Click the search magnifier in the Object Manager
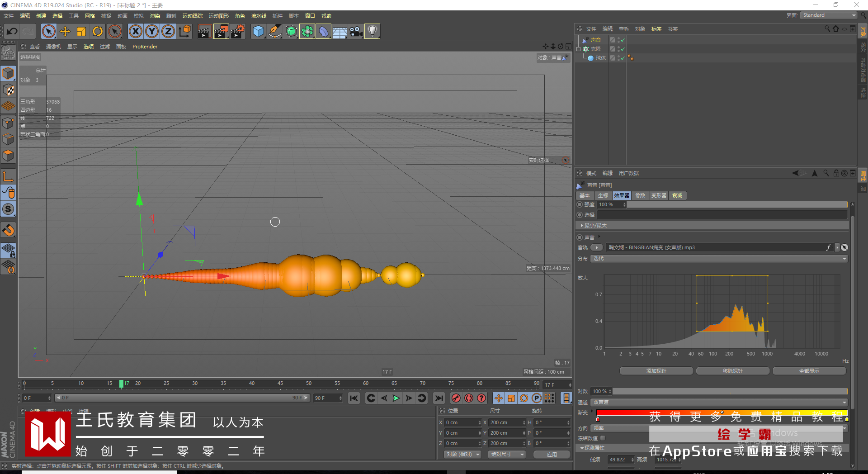868x474 pixels. click(x=827, y=29)
